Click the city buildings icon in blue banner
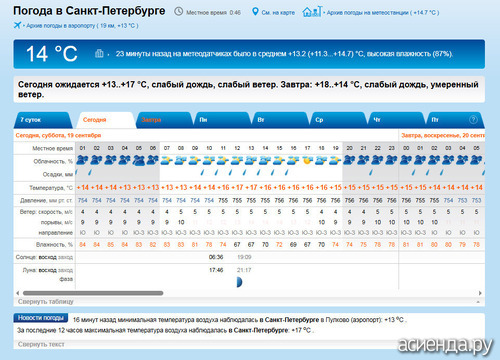Image resolution: width=500 pixels, height=360 pixels. click(x=99, y=53)
